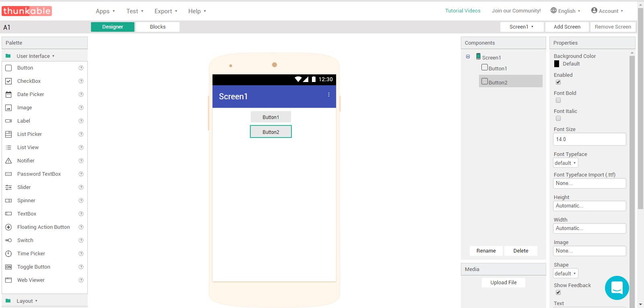Click the Date Picker calendar icon in Palette
The height and width of the screenshot is (308, 644).
pos(8,94)
